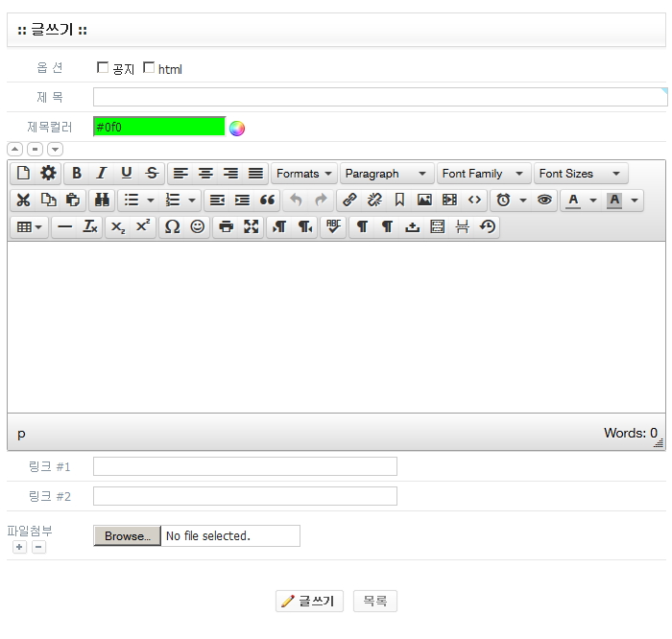Click the 목록 list button
The height and width of the screenshot is (639, 672).
(x=375, y=601)
